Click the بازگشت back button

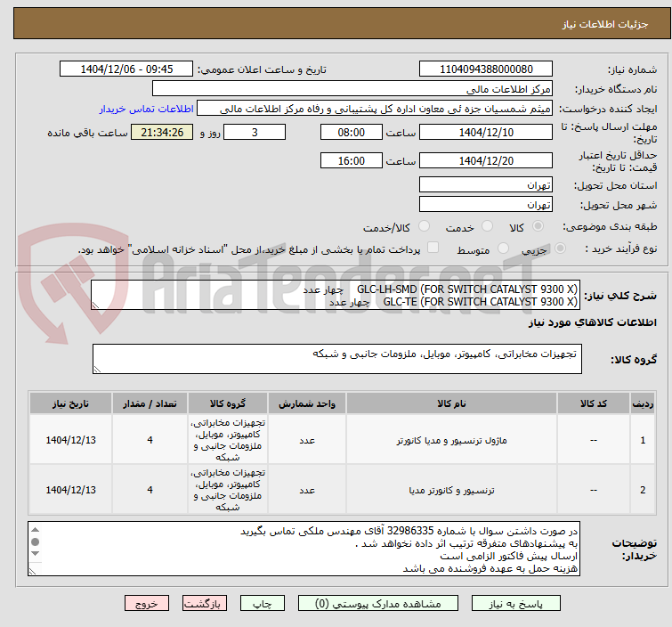pos(204,604)
